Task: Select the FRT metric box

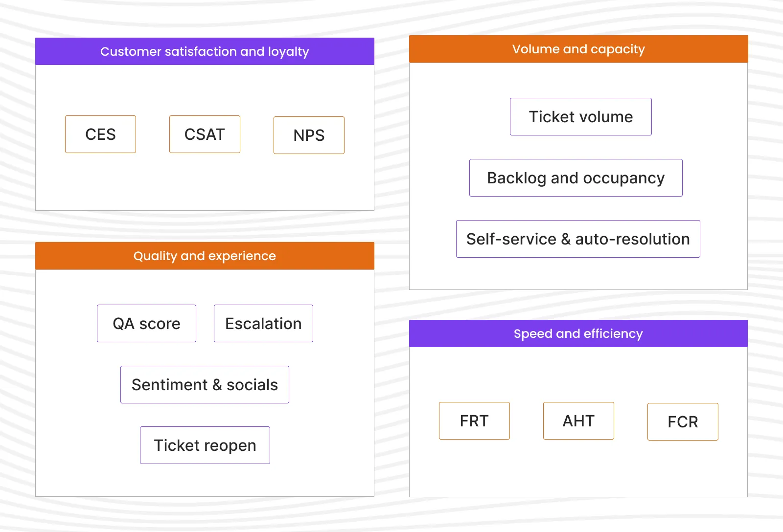Action: point(474,421)
